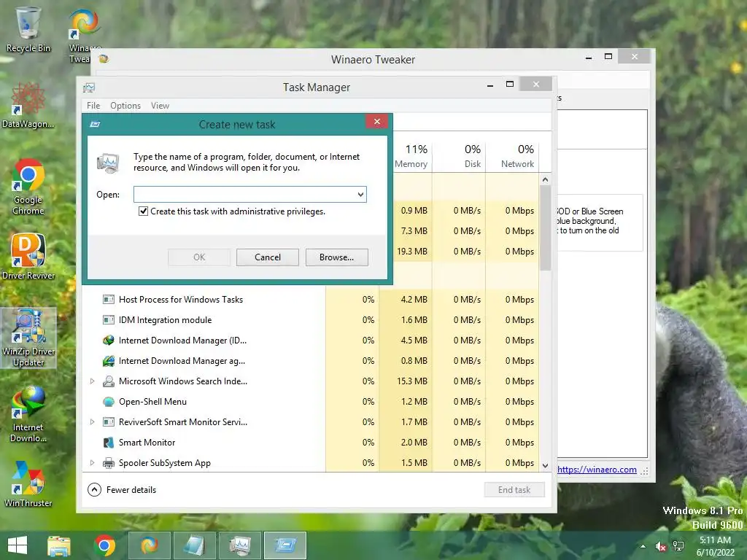The image size is (747, 560).
Task: Launch Google Chrome from desktop icon
Action: [28, 187]
